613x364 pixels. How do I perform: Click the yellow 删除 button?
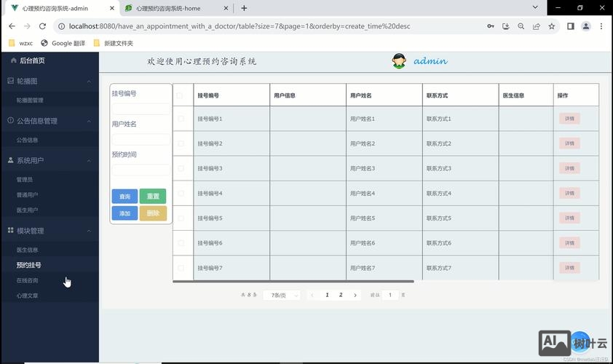[x=153, y=213]
